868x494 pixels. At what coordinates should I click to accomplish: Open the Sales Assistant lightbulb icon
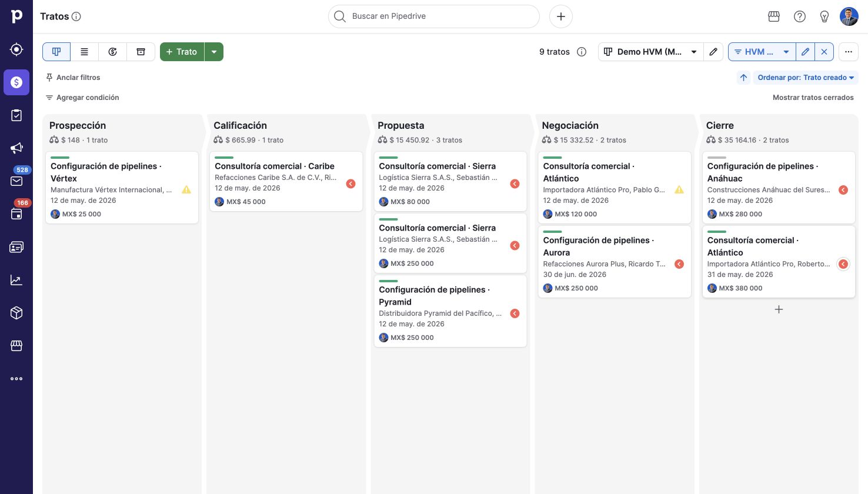pyautogui.click(x=824, y=16)
